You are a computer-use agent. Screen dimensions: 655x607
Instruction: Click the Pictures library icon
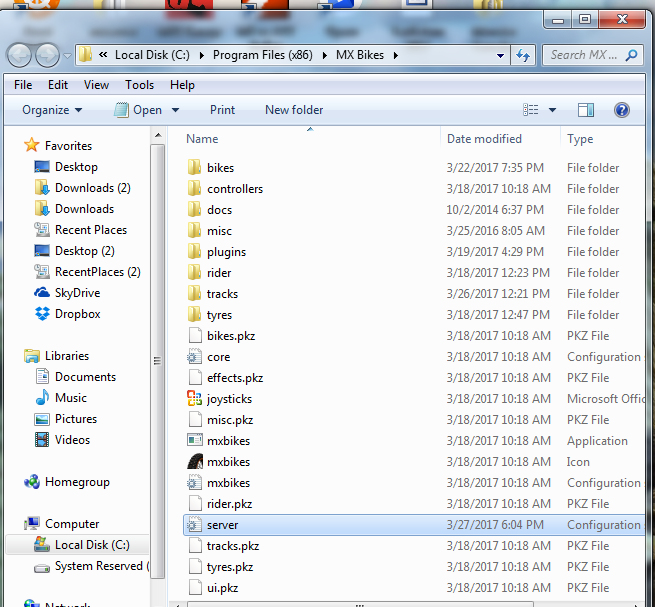click(42, 419)
